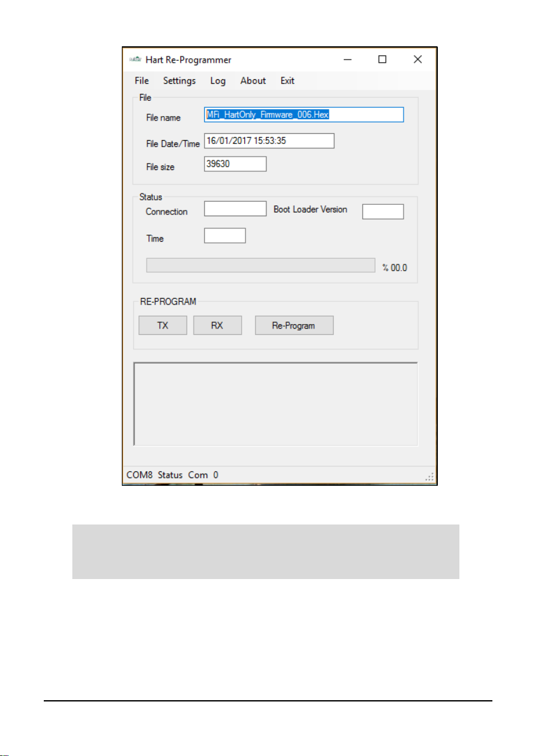Minimize the Hart Re-Programmer window
The image size is (533, 756).
(347, 60)
